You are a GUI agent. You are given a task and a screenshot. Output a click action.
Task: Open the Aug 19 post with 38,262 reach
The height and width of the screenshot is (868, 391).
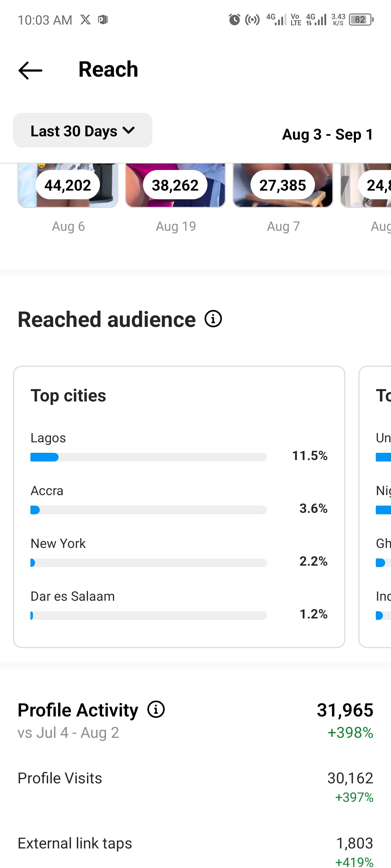coord(175,185)
